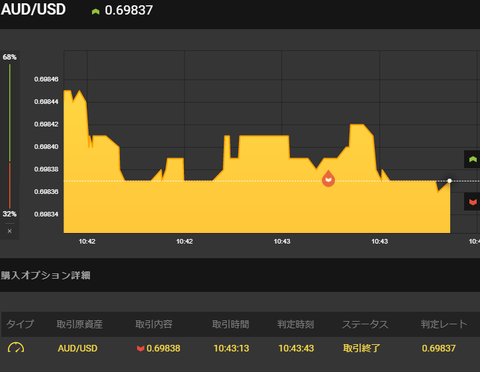Click the green portion of sentiment bar
This screenshot has width=480, height=372.
coord(10,113)
